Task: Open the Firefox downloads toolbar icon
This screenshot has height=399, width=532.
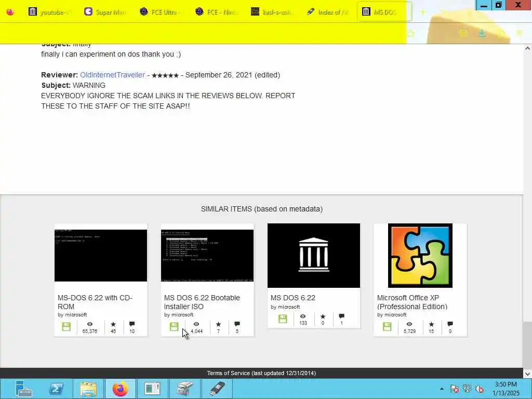Action: (482, 33)
